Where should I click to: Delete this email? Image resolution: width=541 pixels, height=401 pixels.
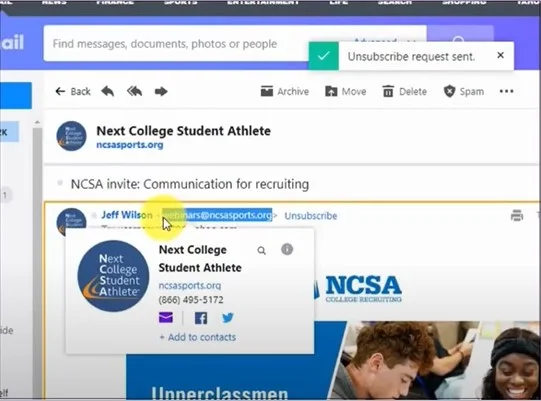pos(405,91)
